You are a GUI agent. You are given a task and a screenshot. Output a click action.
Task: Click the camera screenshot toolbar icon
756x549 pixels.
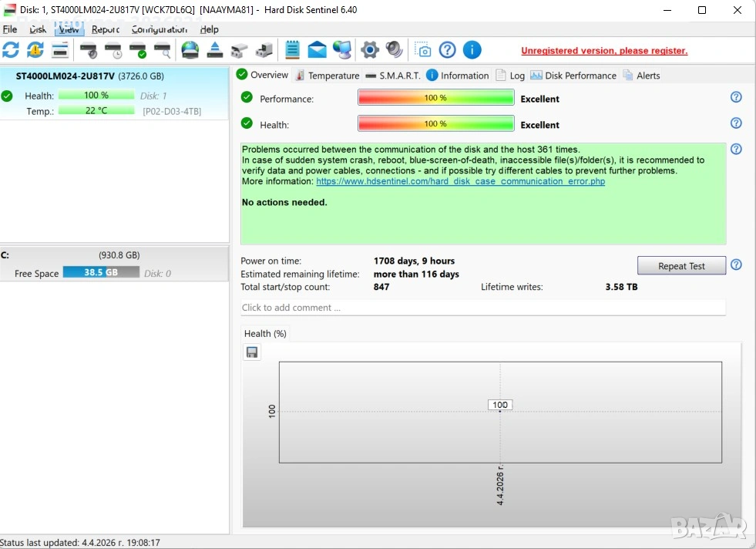423,50
